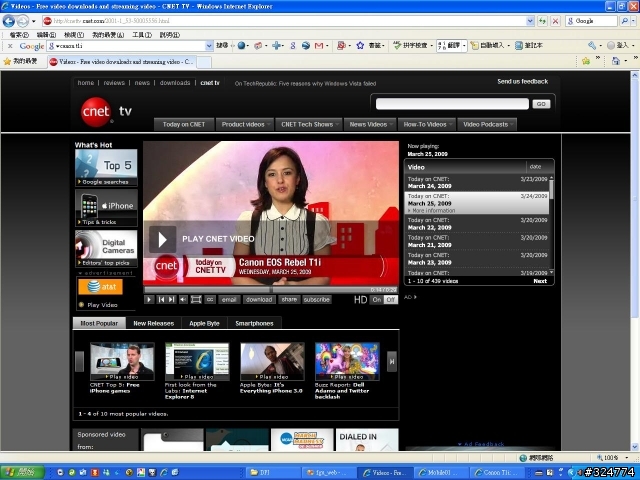Go to the next page of playlist with Next
The image size is (640, 480).
540,281
